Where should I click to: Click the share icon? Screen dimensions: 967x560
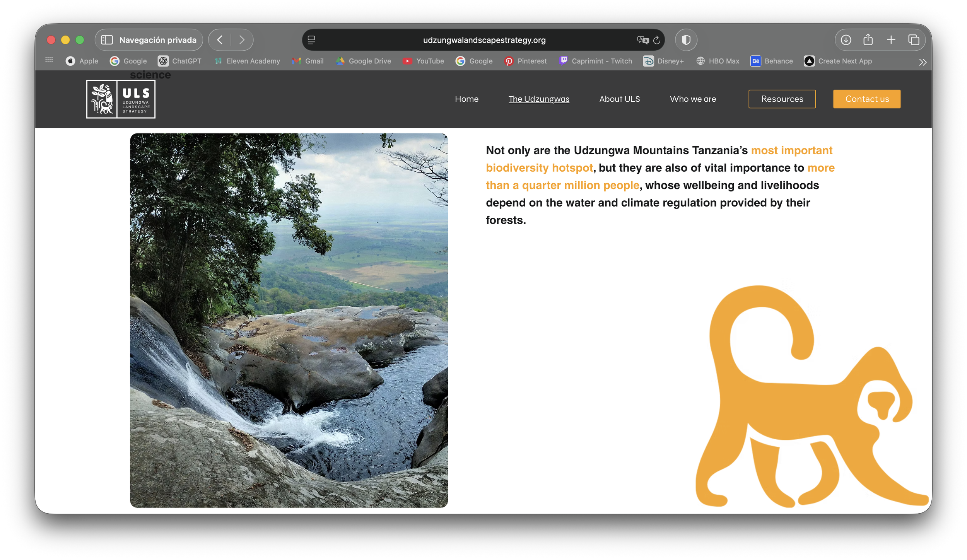(x=868, y=40)
